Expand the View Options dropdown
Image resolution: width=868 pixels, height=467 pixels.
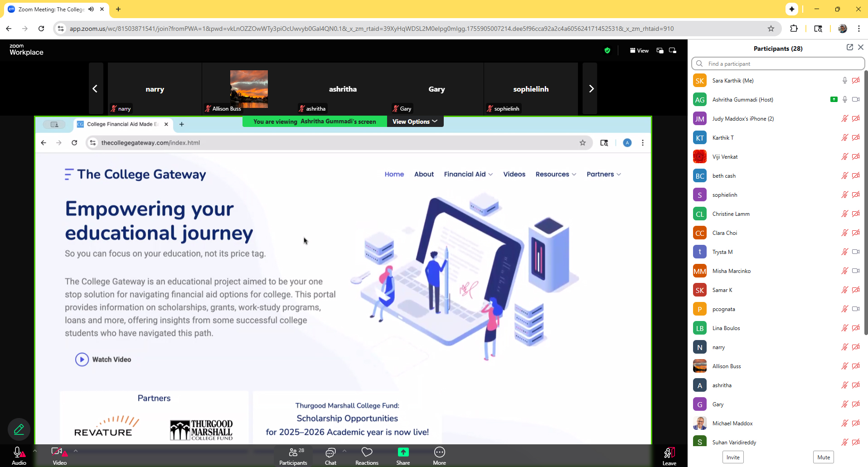(x=415, y=122)
